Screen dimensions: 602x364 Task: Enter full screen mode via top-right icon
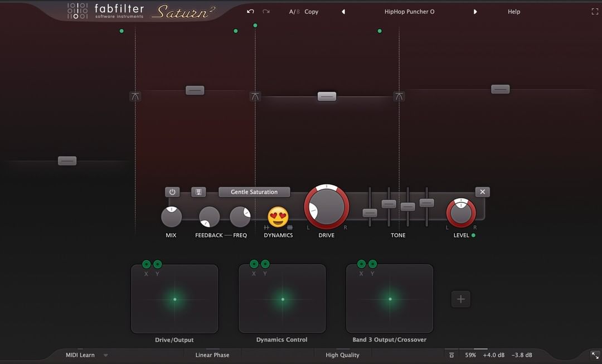pos(595,12)
